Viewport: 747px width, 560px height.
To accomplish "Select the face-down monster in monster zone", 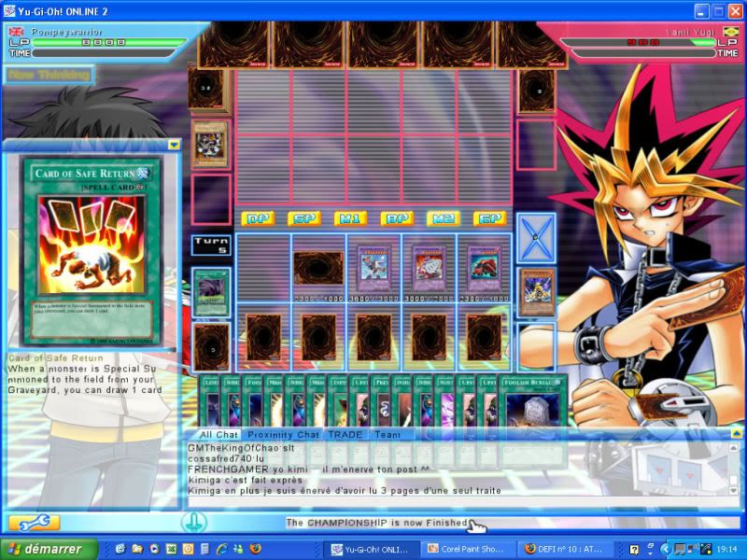I will 318,269.
